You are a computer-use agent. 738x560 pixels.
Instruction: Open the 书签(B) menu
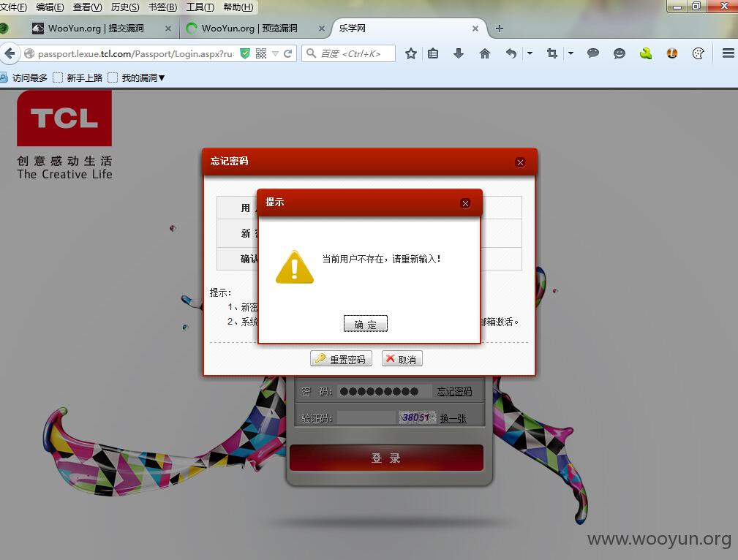point(163,7)
